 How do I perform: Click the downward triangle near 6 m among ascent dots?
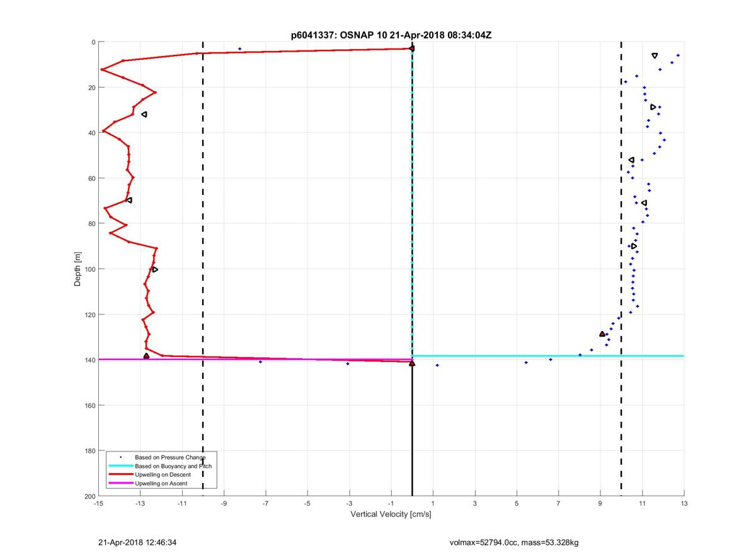[655, 56]
